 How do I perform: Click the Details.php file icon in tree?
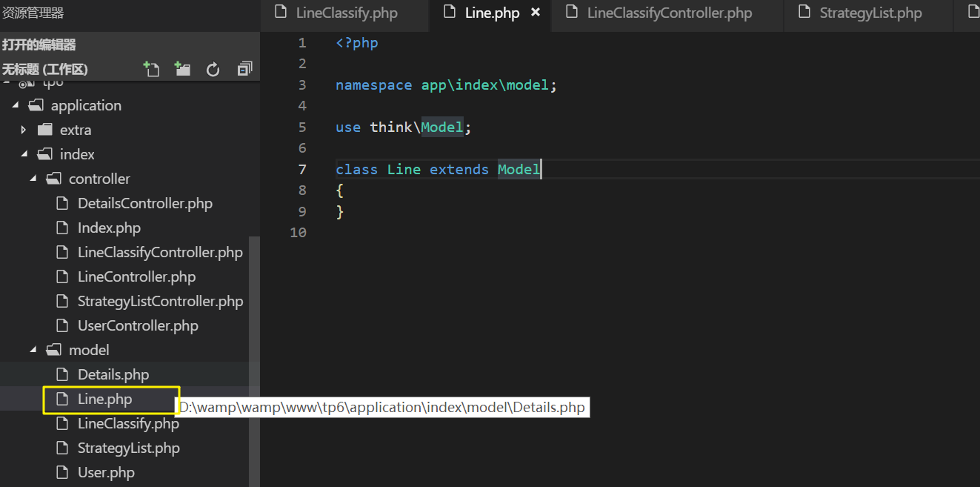63,374
